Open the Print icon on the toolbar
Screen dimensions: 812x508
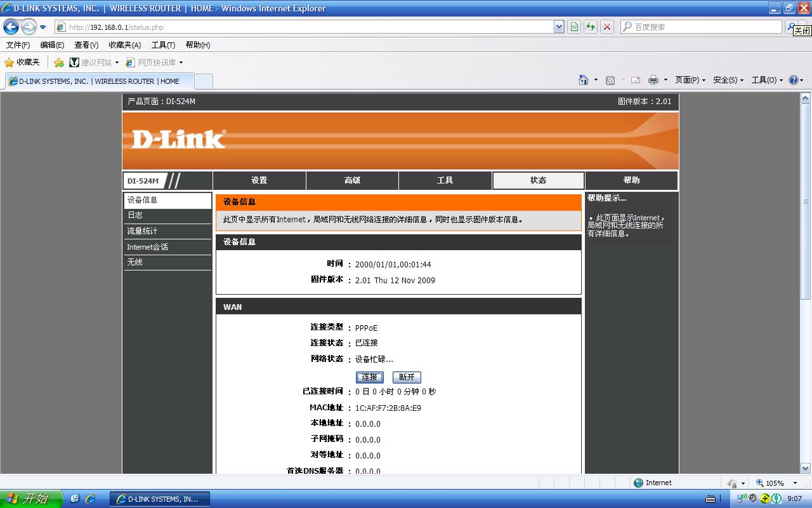(653, 80)
